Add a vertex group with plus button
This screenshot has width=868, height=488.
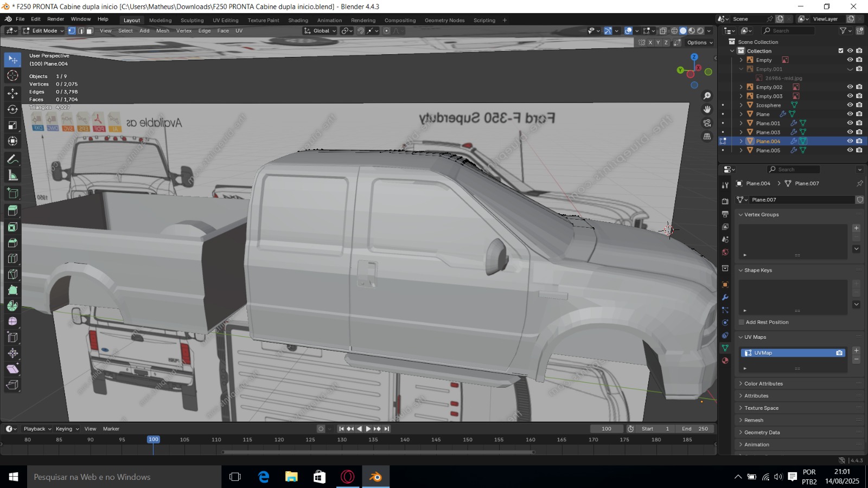pos(856,228)
